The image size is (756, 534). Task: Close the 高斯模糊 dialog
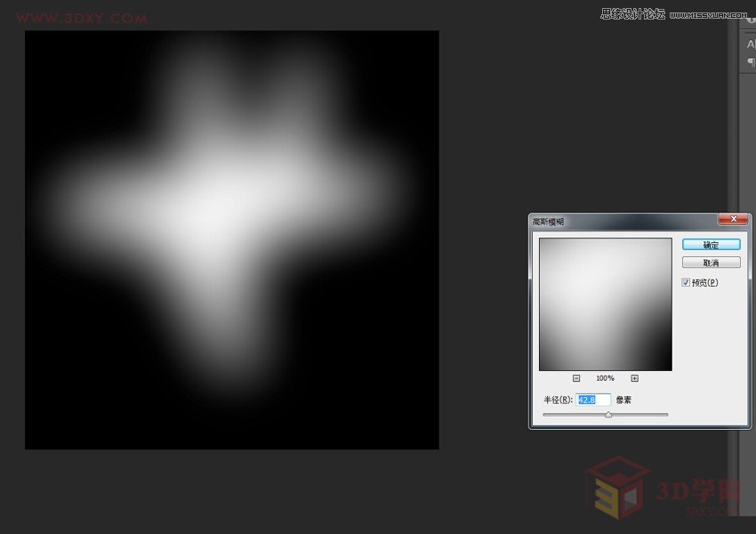[x=733, y=219]
